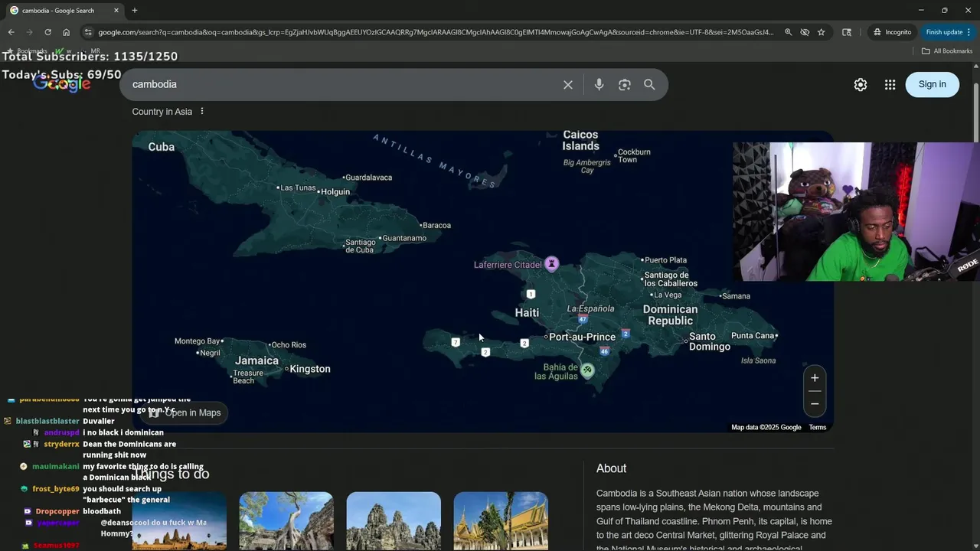Click the third-party cookies blocked eye icon

click(x=805, y=32)
